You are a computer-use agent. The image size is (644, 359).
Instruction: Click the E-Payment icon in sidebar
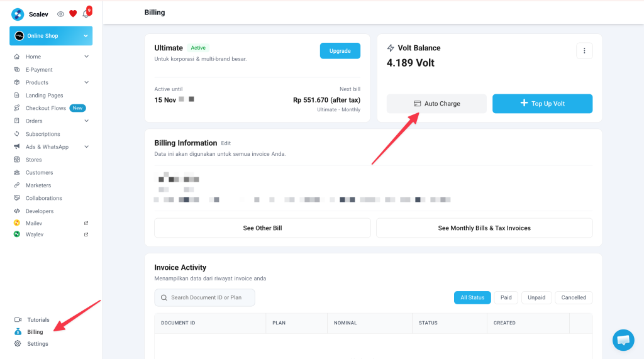point(17,69)
